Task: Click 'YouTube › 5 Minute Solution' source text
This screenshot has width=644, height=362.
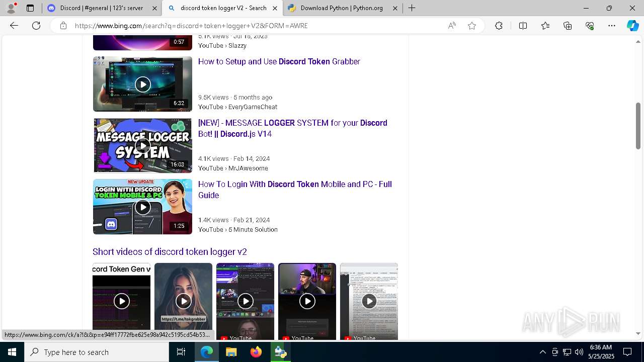Action: [238, 229]
